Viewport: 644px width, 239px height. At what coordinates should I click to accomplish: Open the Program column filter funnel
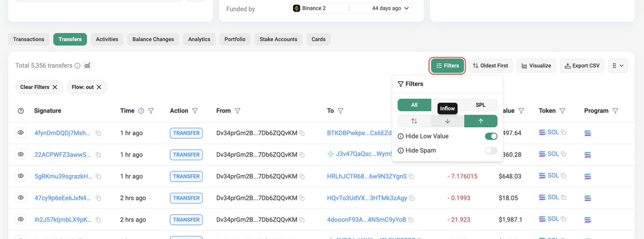[616, 111]
